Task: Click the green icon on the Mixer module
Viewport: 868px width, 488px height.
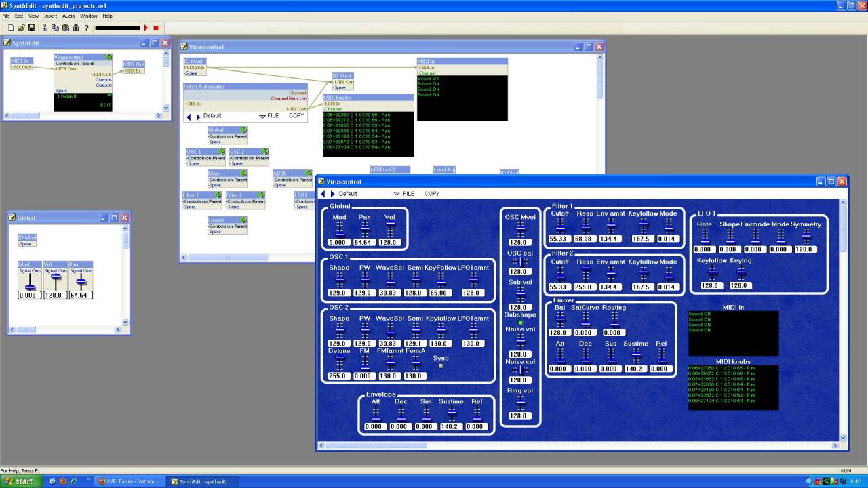Action: point(243,174)
